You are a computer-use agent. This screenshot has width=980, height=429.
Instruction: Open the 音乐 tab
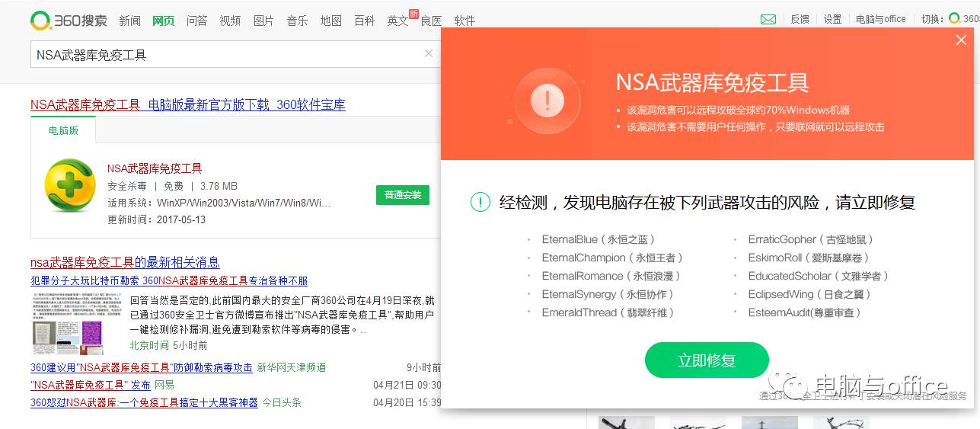click(x=297, y=21)
